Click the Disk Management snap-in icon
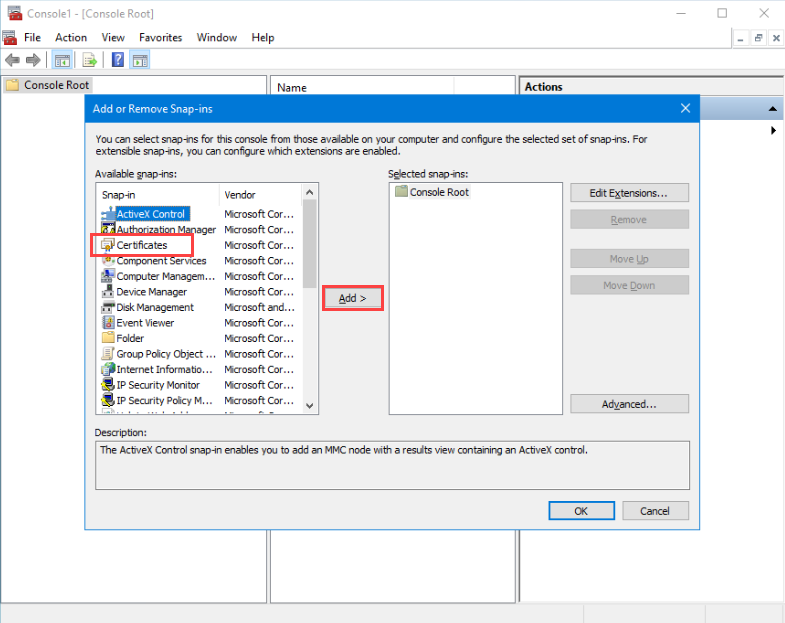785x623 pixels. click(x=108, y=307)
